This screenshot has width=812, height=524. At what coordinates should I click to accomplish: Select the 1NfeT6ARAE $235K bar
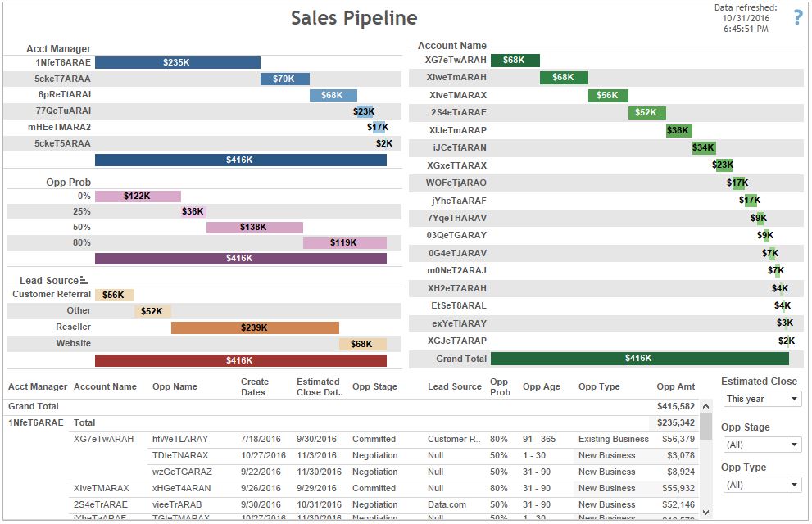[178, 62]
